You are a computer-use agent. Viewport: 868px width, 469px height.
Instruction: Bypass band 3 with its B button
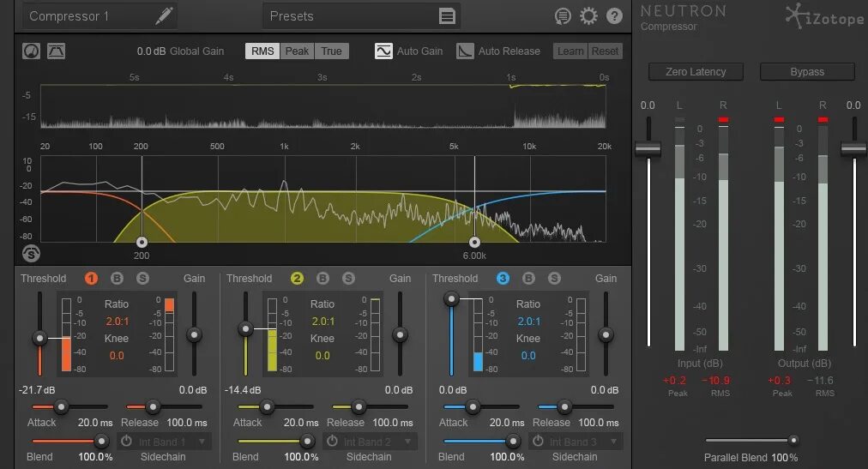click(528, 278)
